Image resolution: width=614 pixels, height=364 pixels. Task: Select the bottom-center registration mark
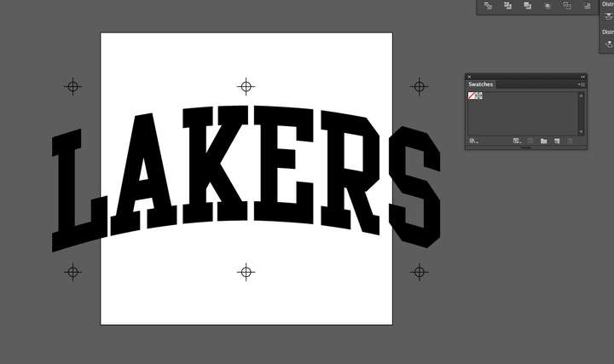tap(246, 272)
